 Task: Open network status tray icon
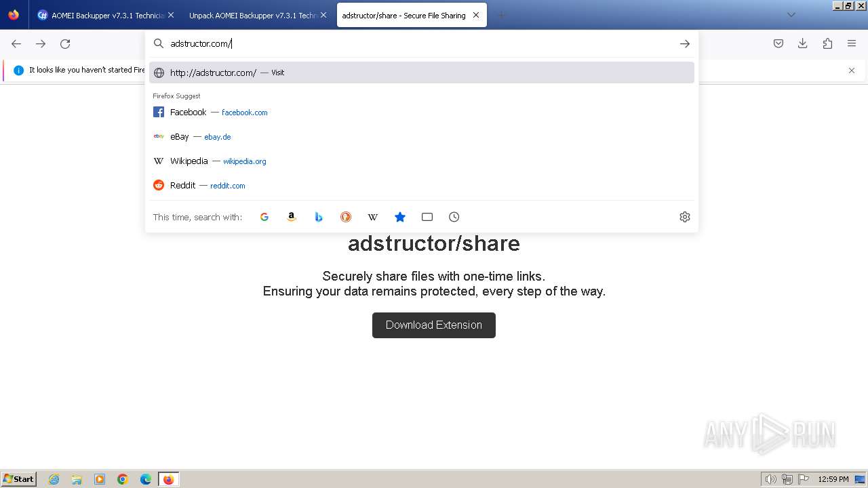(x=787, y=479)
